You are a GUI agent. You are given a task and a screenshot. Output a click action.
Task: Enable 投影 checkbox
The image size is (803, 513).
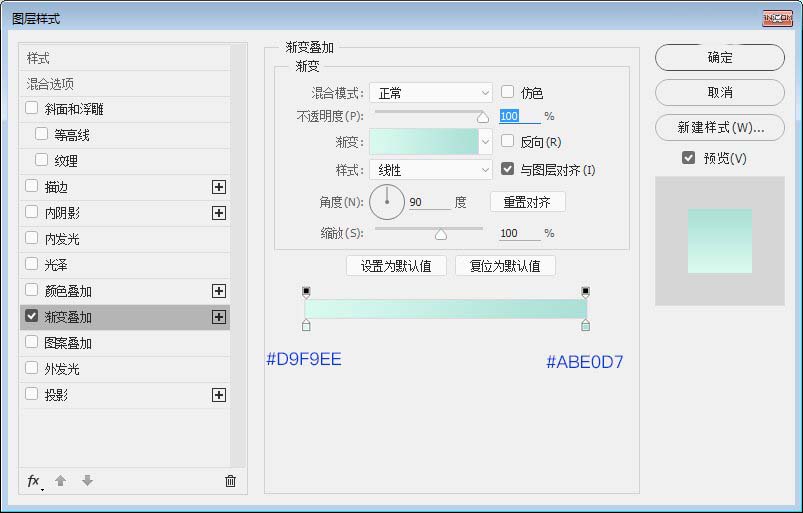click(32, 394)
